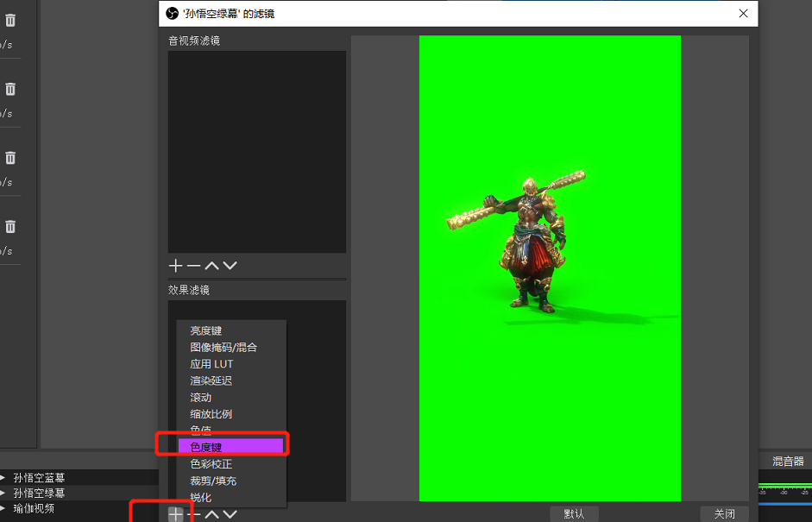Close the 孙悟空绿幕 filters dialog with X

(743, 14)
